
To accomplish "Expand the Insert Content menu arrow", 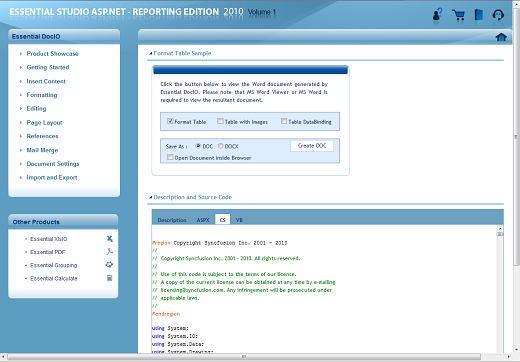I will [x=21, y=81].
